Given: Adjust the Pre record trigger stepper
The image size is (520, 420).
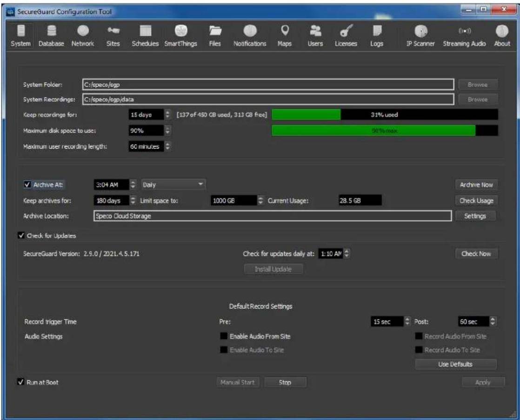Looking at the screenshot, I should coord(407,322).
